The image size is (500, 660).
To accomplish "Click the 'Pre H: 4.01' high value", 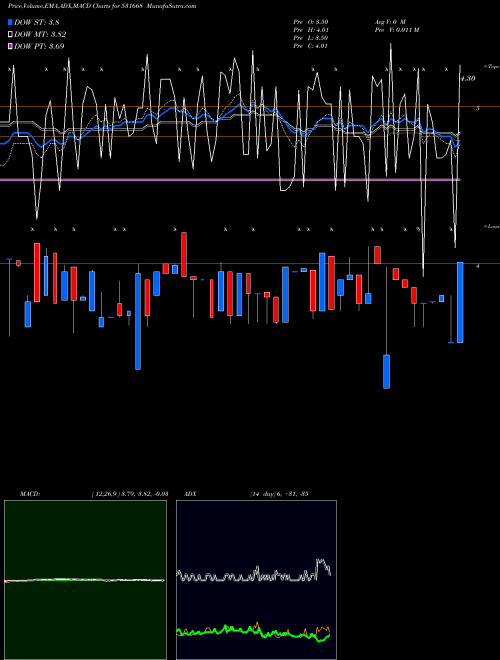I will coord(311,30).
